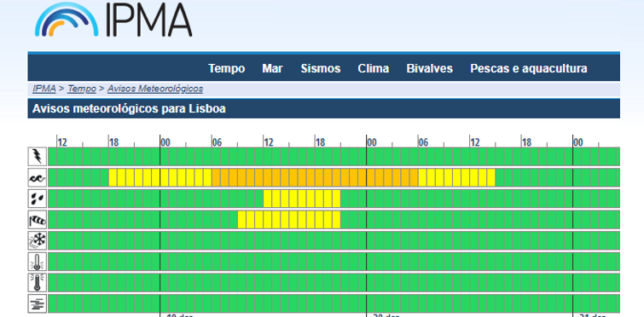Click the 'Avisos meteorológicos para Lisboa' heading

click(129, 109)
